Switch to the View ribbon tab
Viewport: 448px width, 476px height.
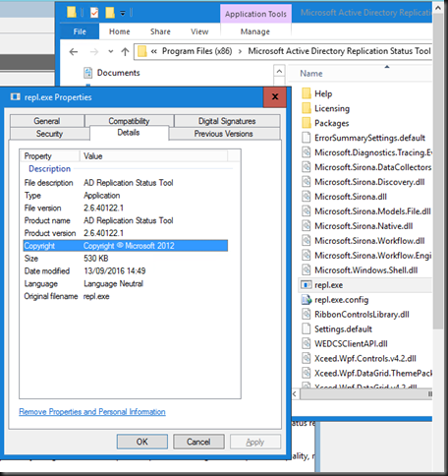(x=199, y=31)
